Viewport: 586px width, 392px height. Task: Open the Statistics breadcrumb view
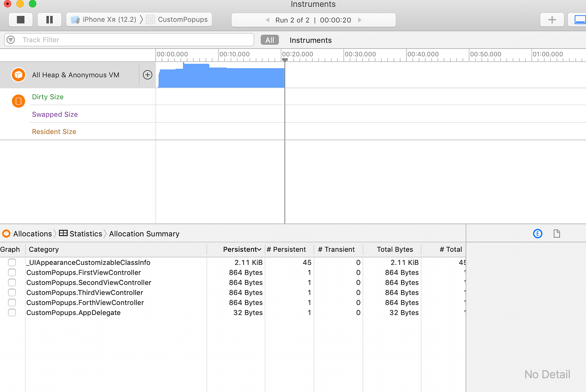tap(85, 233)
